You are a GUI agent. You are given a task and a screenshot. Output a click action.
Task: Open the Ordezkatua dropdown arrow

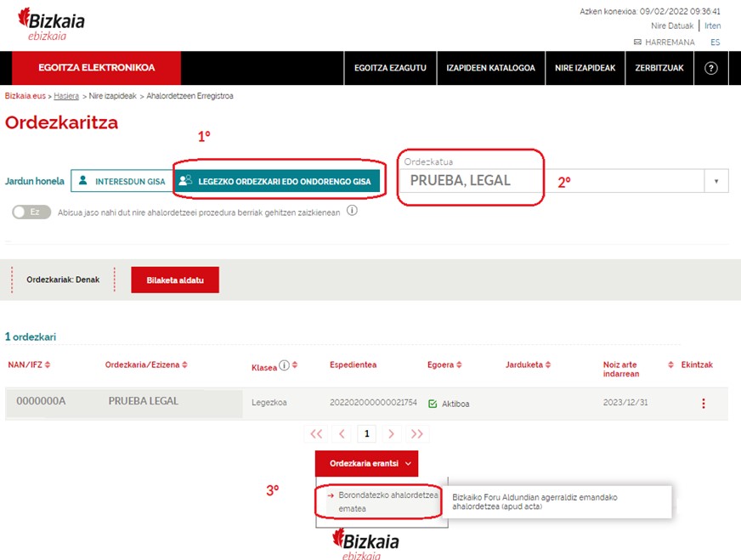[716, 181]
